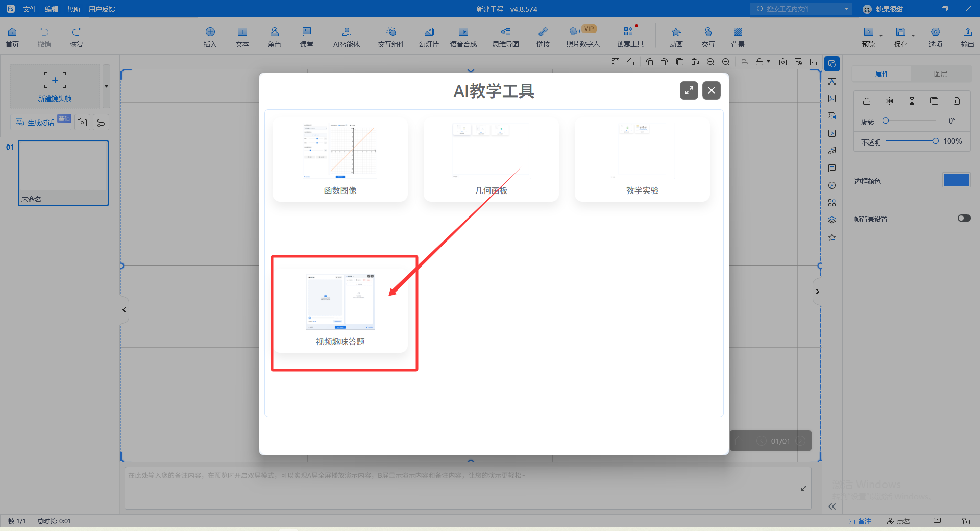Click the 生成对话 button

(x=41, y=122)
